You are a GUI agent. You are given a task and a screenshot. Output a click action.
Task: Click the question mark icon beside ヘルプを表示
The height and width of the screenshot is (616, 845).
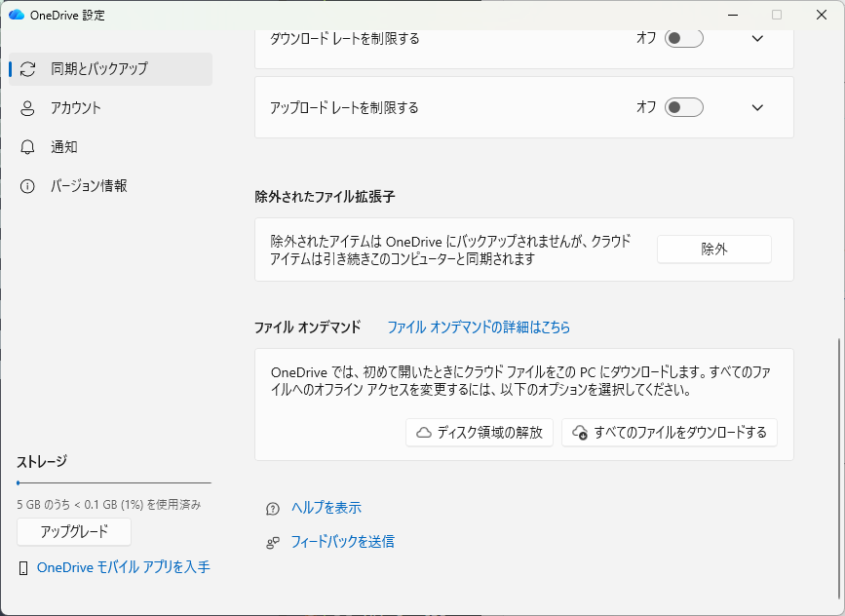pyautogui.click(x=273, y=509)
